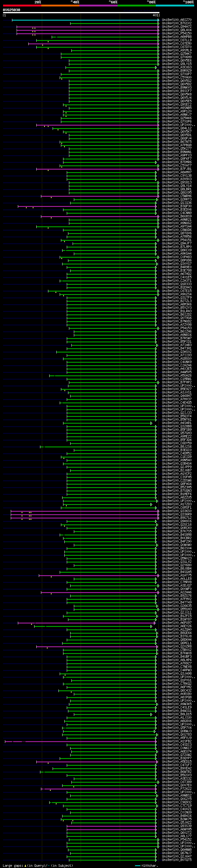
Task: Click the green ~80% identity legend segment
Action: point(137,6)
